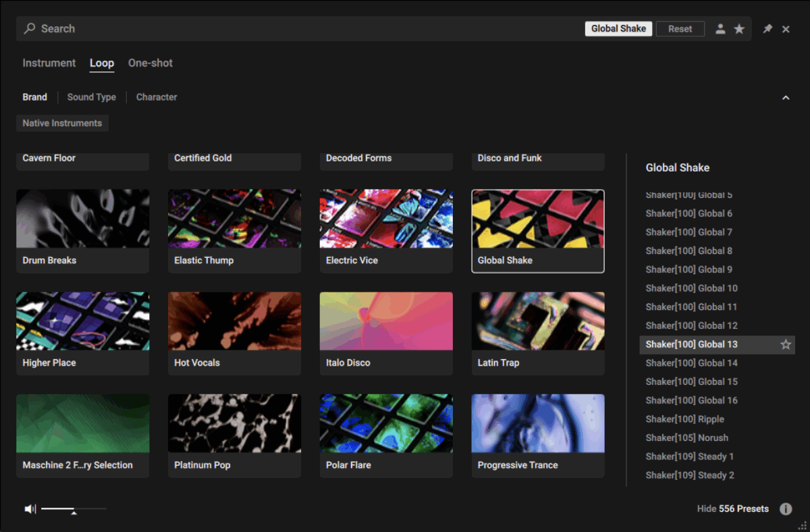Pin the browser with the pin icon
This screenshot has width=810, height=532.
(767, 29)
